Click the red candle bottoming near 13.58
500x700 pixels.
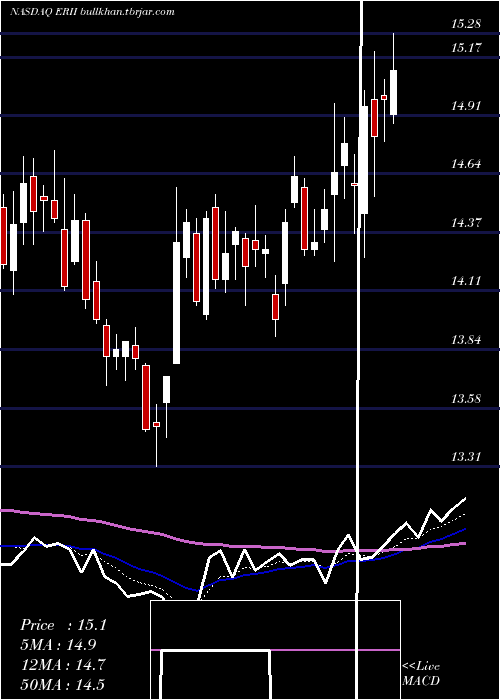pyautogui.click(x=146, y=397)
